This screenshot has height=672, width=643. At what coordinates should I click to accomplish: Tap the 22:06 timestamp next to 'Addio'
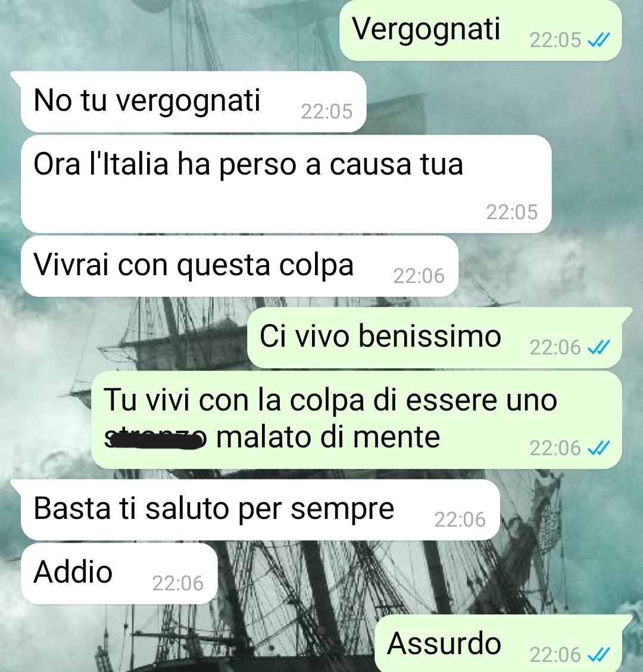pyautogui.click(x=178, y=583)
